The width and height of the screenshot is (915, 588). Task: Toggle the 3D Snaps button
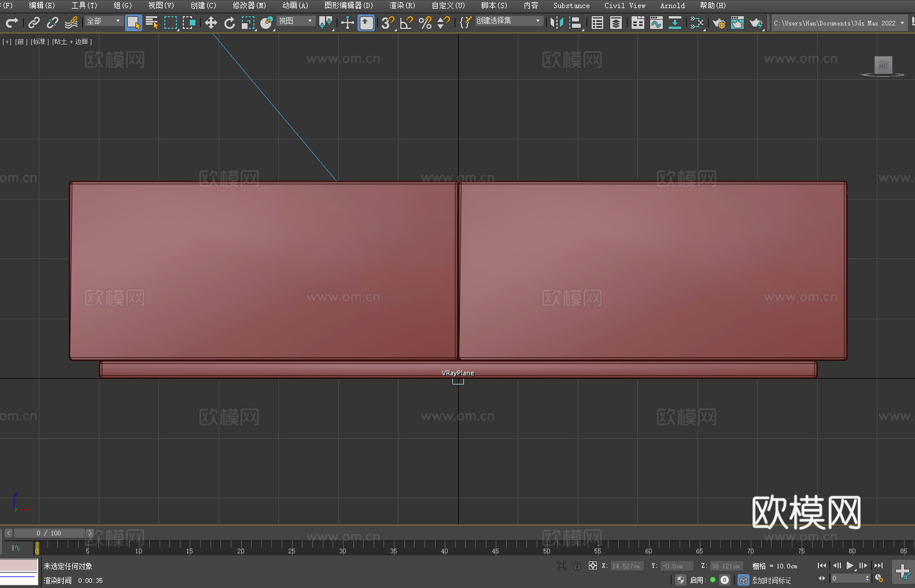[388, 23]
